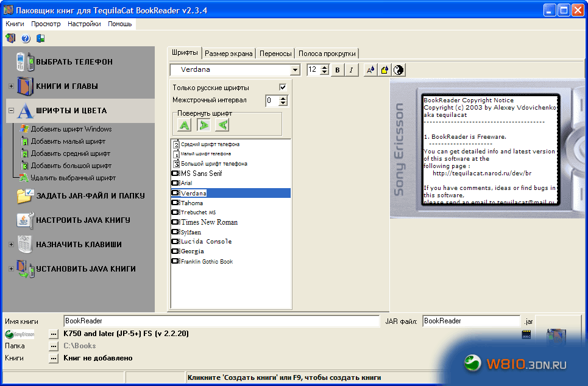Expand the УСТАНОВИТЬ JAVA КНИГИ tree node

11,268
